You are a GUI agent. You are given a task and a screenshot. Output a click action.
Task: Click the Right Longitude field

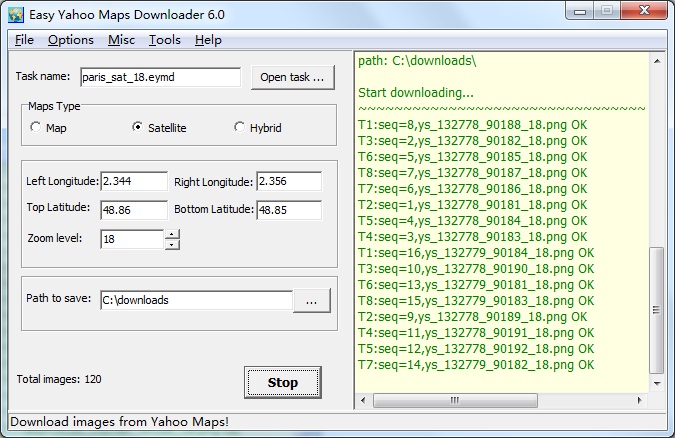[x=289, y=181]
